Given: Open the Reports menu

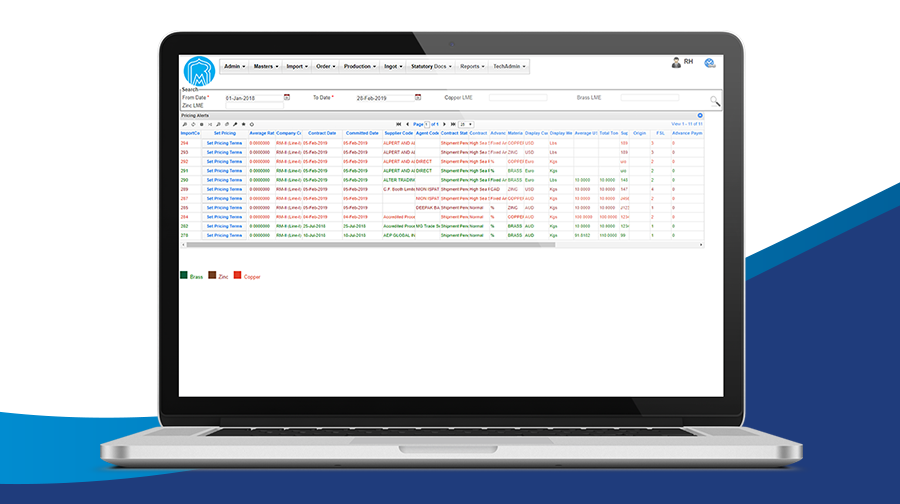Looking at the screenshot, I should pyautogui.click(x=472, y=66).
